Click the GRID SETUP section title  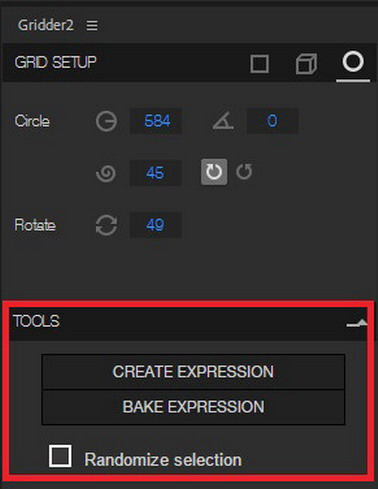(55, 62)
